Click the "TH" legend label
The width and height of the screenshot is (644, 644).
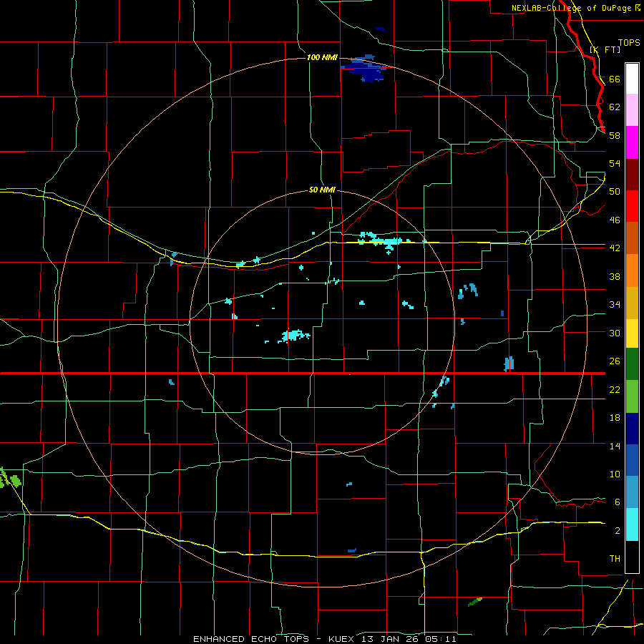pyautogui.click(x=615, y=559)
